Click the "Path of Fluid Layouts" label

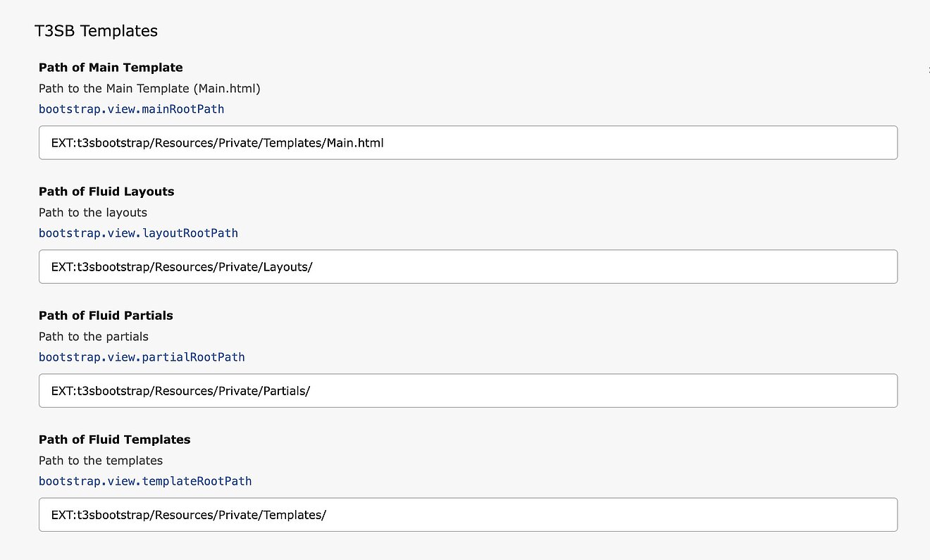(x=106, y=192)
